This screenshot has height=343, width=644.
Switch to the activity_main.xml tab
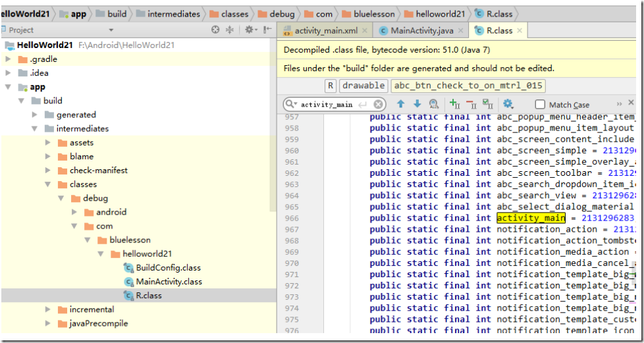(x=326, y=30)
